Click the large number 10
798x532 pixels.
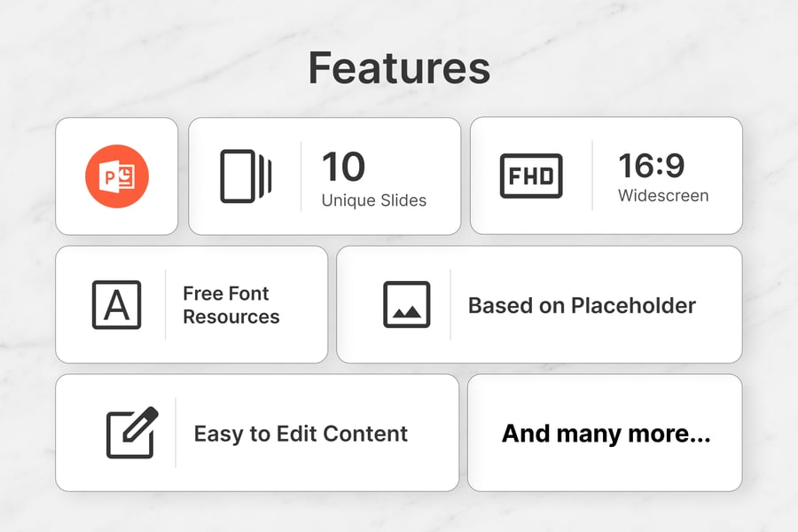343,167
